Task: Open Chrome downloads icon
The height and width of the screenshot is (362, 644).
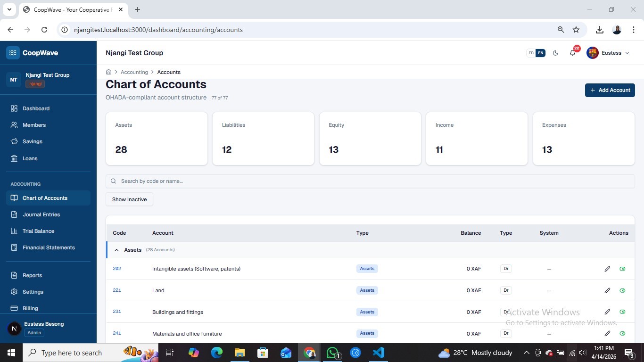Action: coord(600,30)
